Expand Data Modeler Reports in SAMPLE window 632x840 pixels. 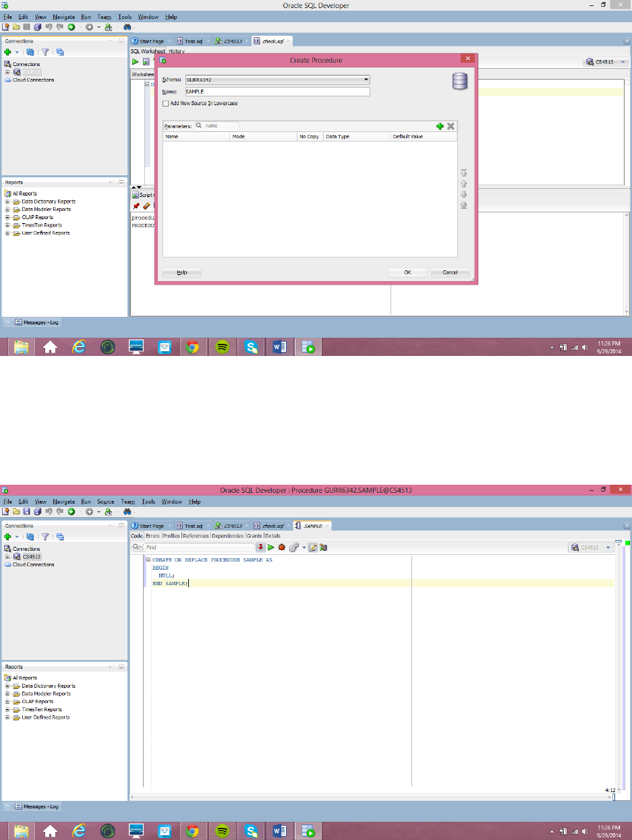click(7, 694)
